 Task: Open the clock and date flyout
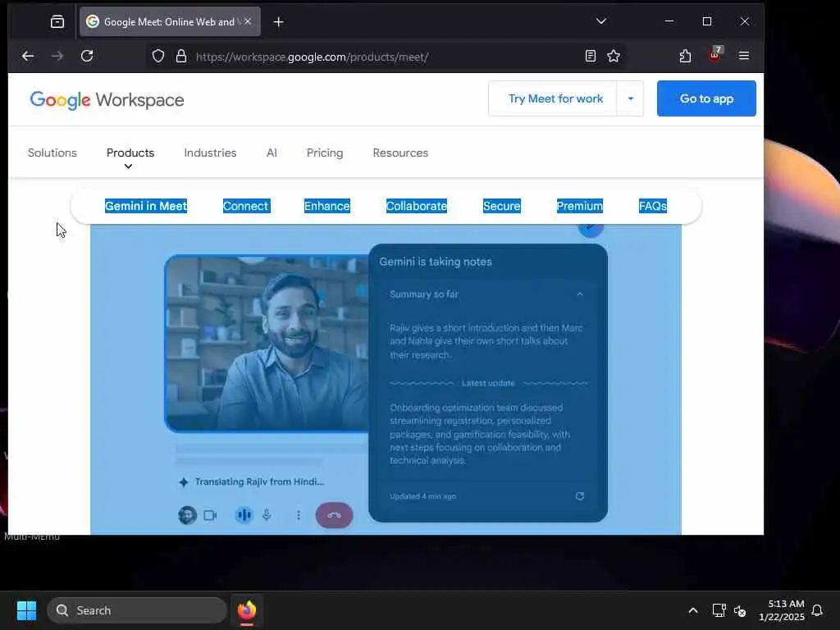pyautogui.click(x=782, y=610)
